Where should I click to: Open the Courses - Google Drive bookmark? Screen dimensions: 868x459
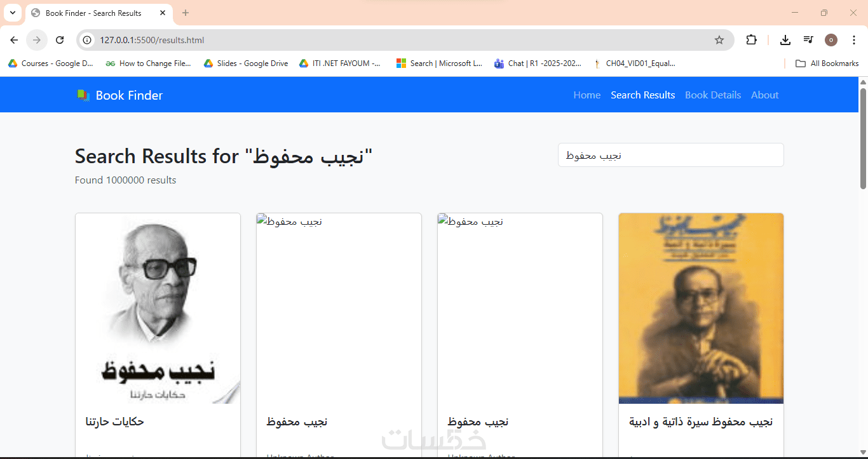point(51,63)
